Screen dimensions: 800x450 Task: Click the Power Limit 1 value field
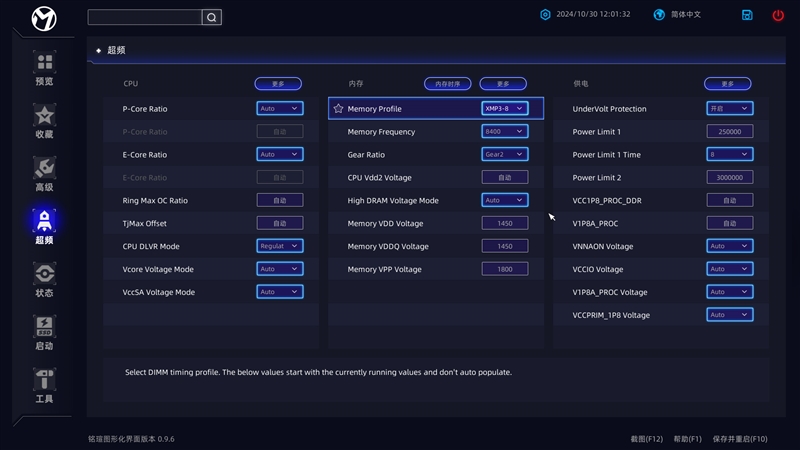(729, 132)
